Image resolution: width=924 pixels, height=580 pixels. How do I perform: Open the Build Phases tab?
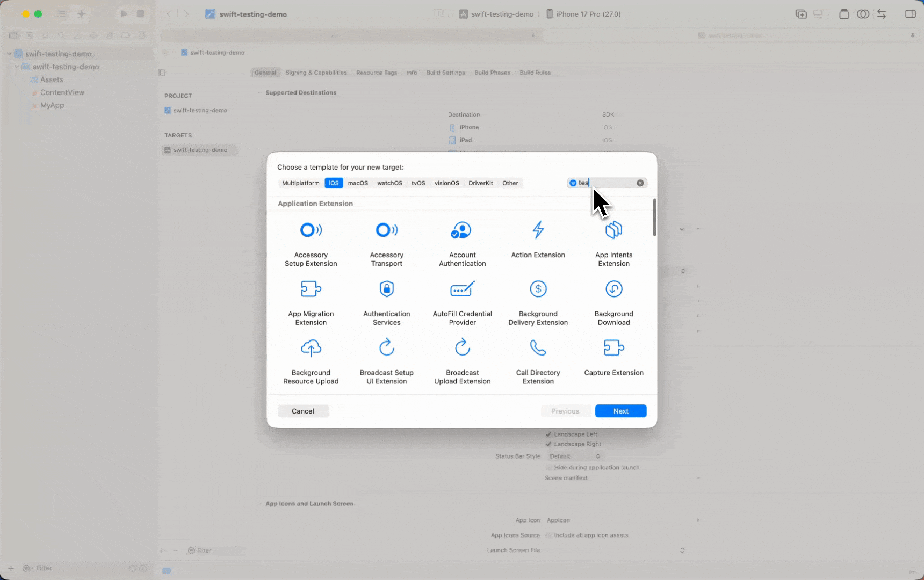point(492,73)
